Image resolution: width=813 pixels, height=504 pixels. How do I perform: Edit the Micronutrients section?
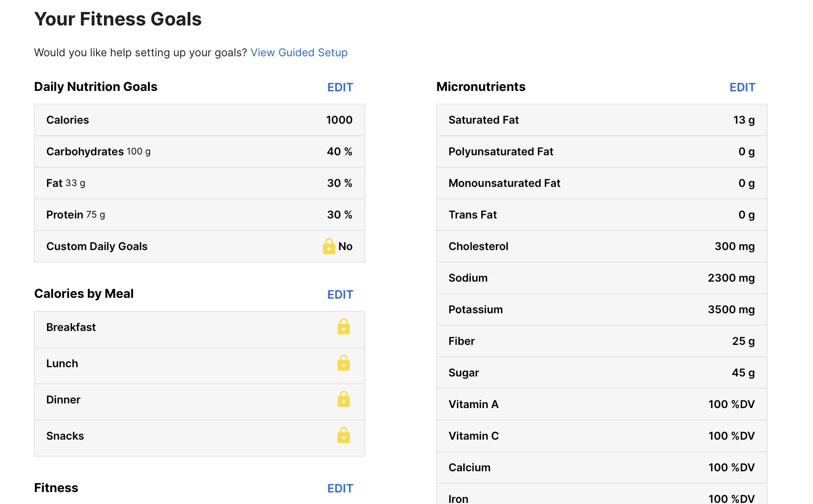click(x=742, y=87)
